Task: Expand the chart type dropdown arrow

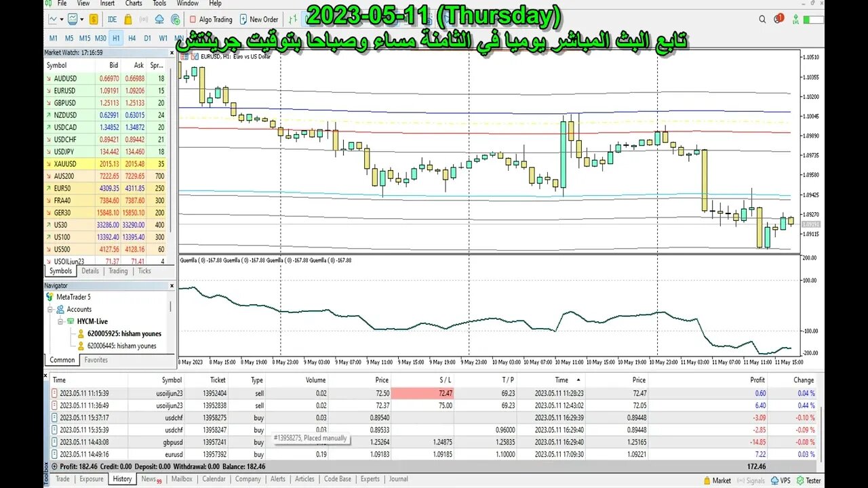Action: [62, 20]
